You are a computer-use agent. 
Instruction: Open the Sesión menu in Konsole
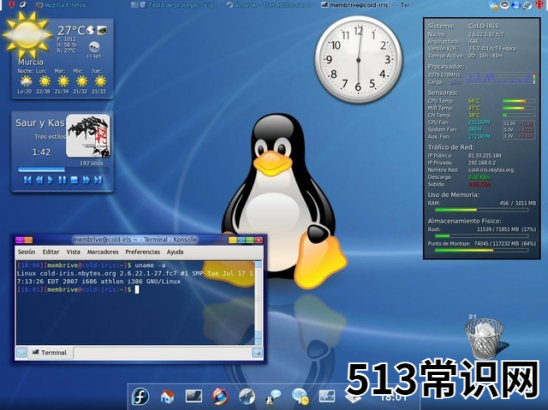tap(26, 252)
